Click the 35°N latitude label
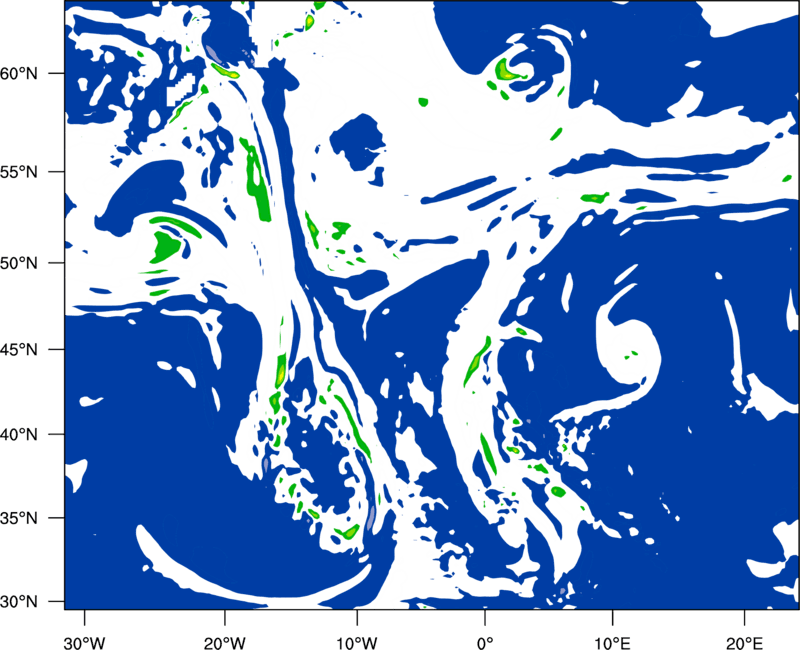 (x=19, y=518)
